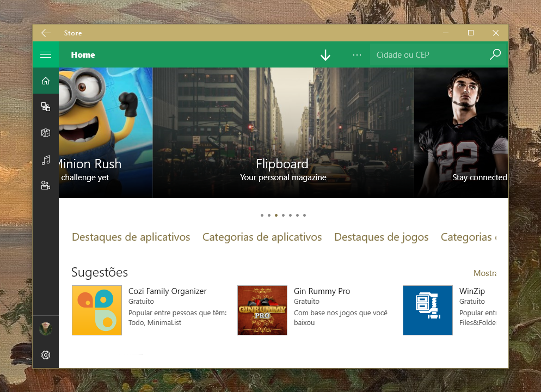Open the Music note section in the sidebar
This screenshot has height=392, width=541.
coord(46,160)
